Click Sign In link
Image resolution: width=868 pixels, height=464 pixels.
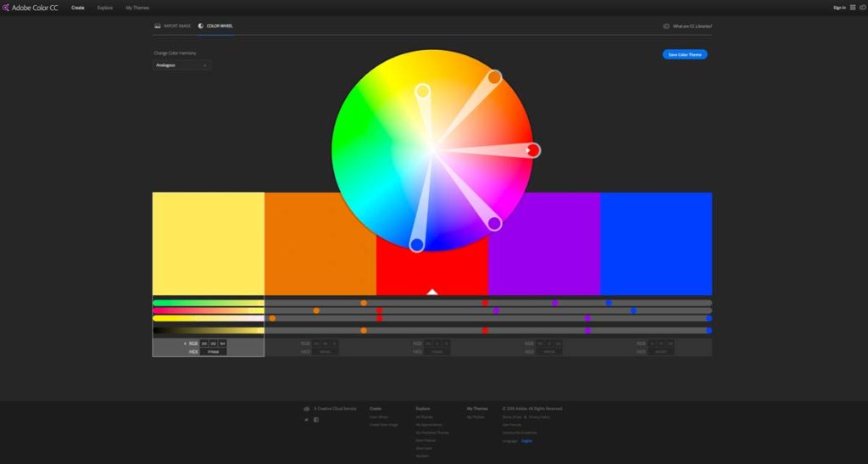839,8
